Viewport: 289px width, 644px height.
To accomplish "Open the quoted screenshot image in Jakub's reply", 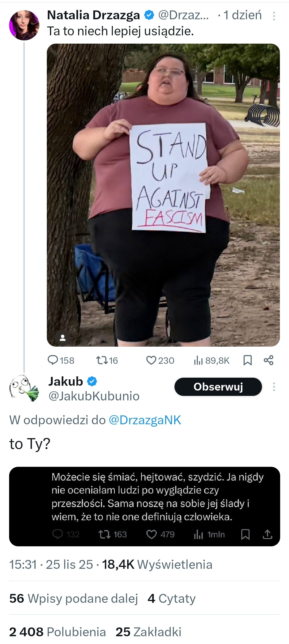I will (144, 507).
